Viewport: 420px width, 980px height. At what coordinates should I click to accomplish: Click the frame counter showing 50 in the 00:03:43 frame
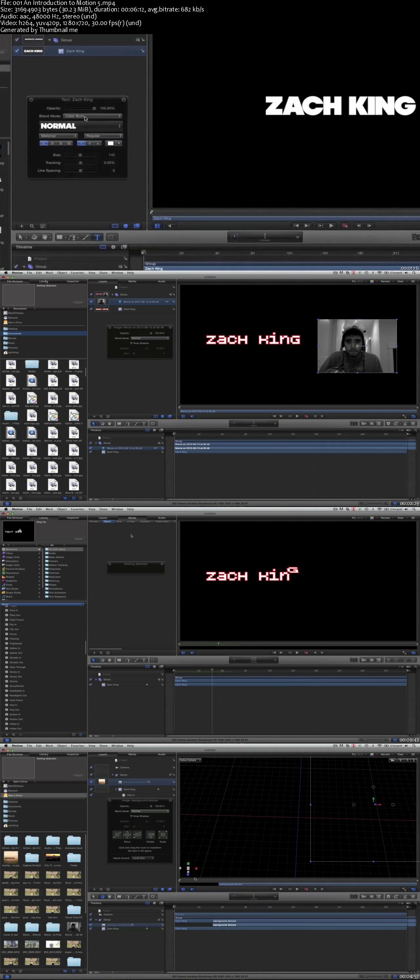point(253,660)
